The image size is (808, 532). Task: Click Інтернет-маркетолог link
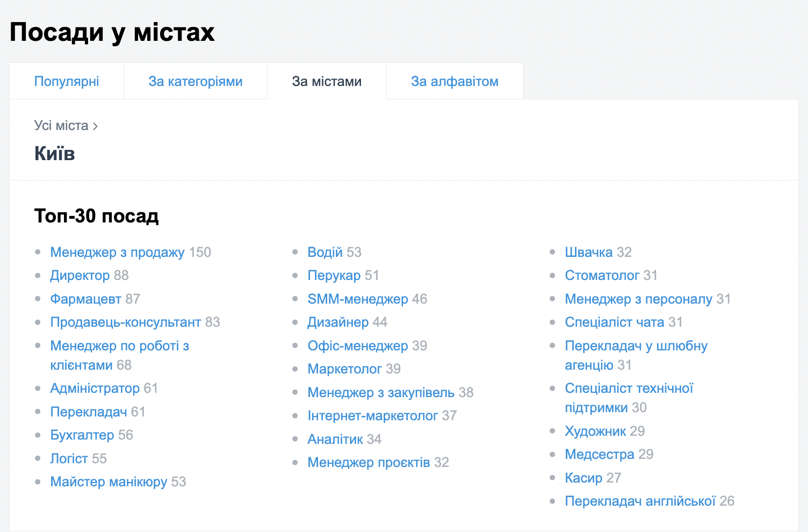coord(372,416)
